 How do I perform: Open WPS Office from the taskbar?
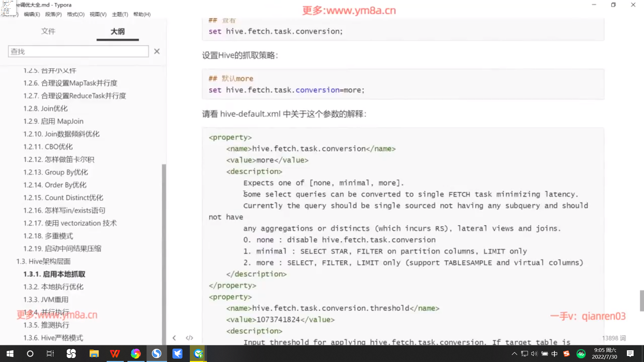coord(115,354)
